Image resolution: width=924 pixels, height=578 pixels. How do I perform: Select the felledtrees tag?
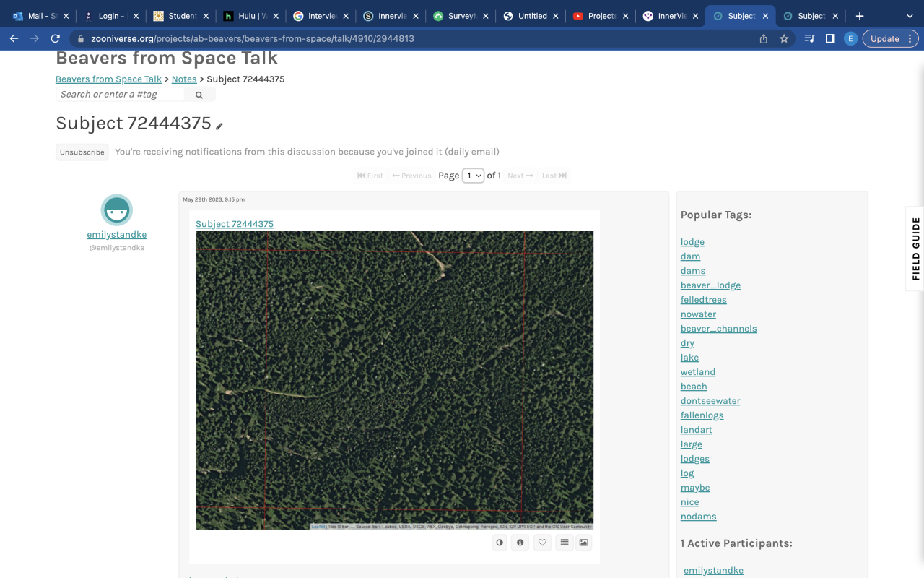(704, 300)
